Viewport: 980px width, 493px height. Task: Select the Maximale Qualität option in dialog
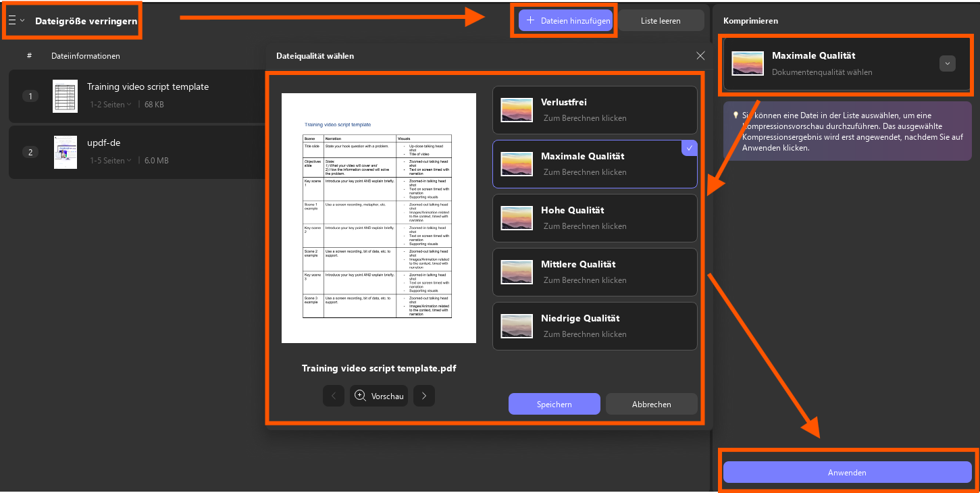click(594, 164)
